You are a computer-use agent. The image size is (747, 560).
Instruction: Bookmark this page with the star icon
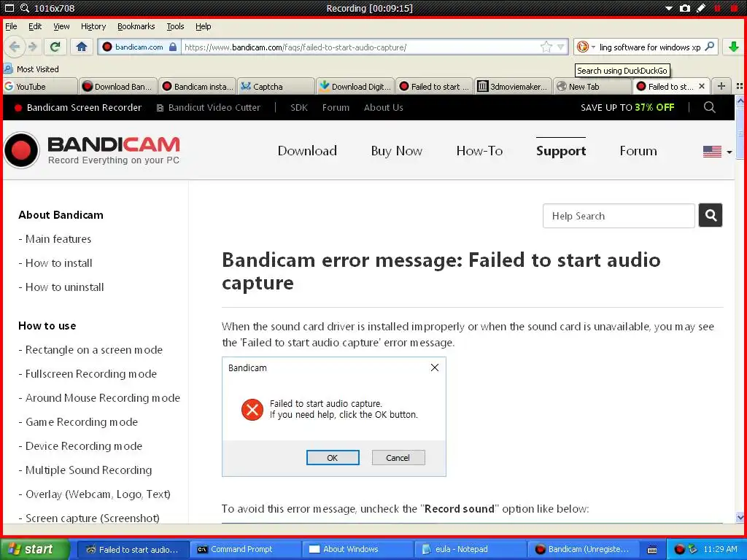546,47
